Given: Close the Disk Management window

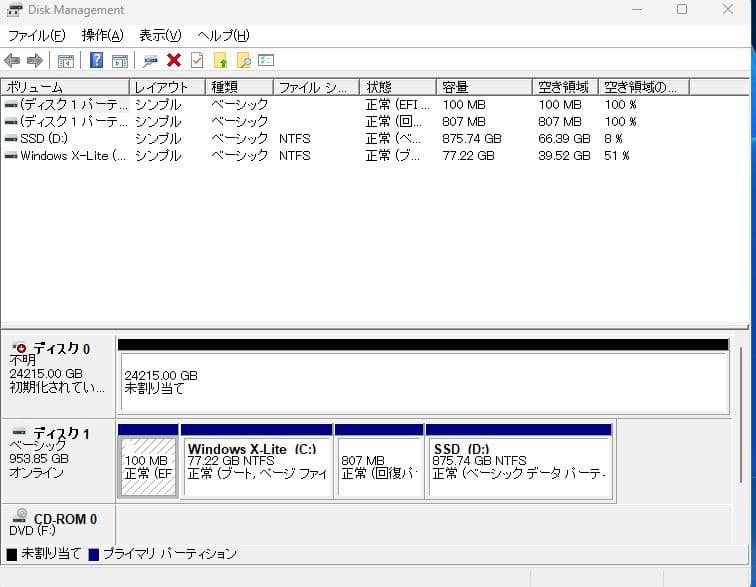Looking at the screenshot, I should 728,10.
